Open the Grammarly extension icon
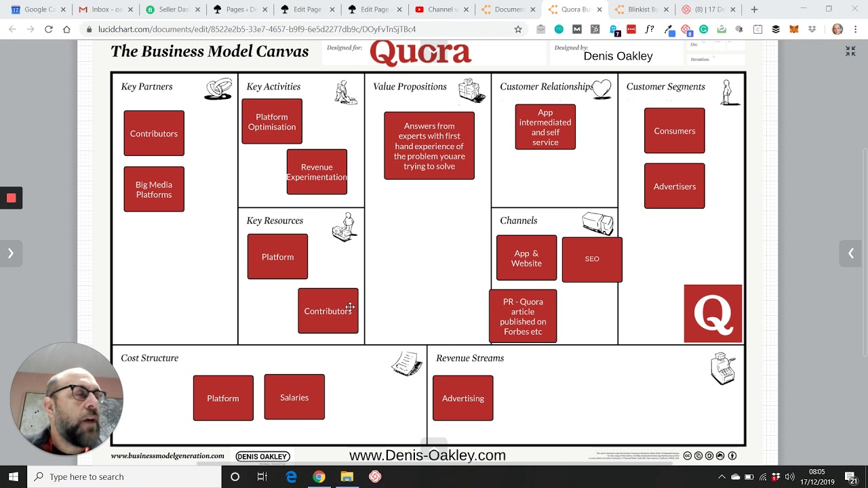This screenshot has width=868, height=488. [703, 29]
